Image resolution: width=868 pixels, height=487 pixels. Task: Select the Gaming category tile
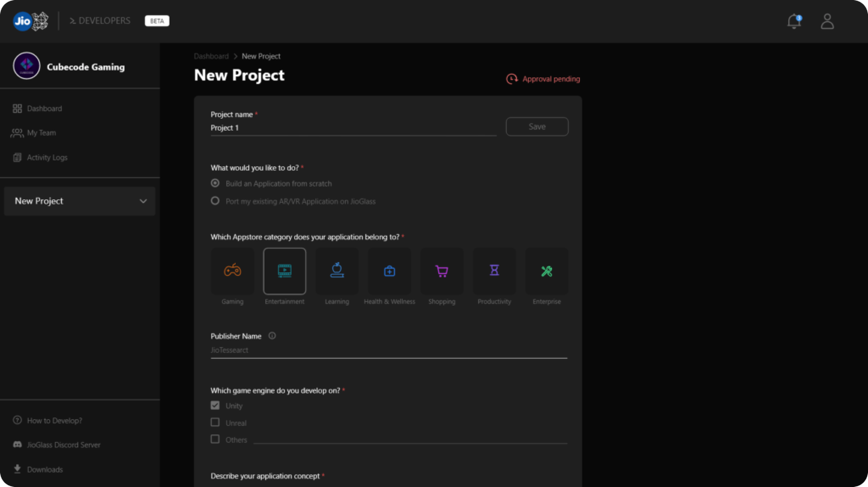232,271
